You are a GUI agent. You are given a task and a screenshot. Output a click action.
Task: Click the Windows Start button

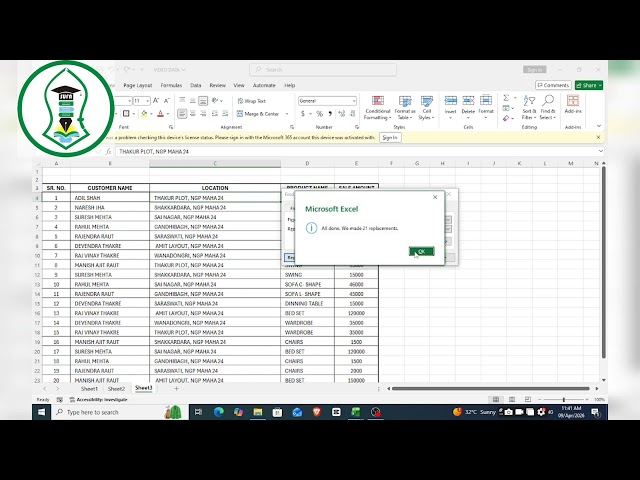(x=41, y=412)
